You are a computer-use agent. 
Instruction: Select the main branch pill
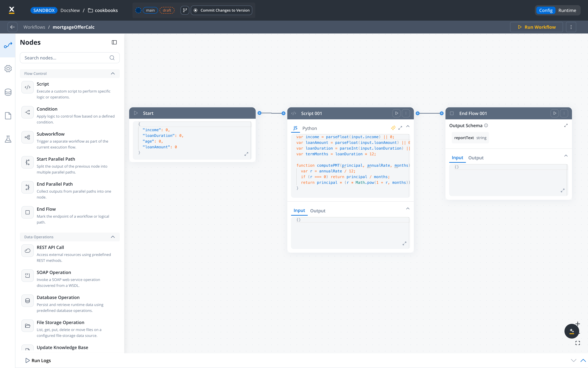[150, 10]
